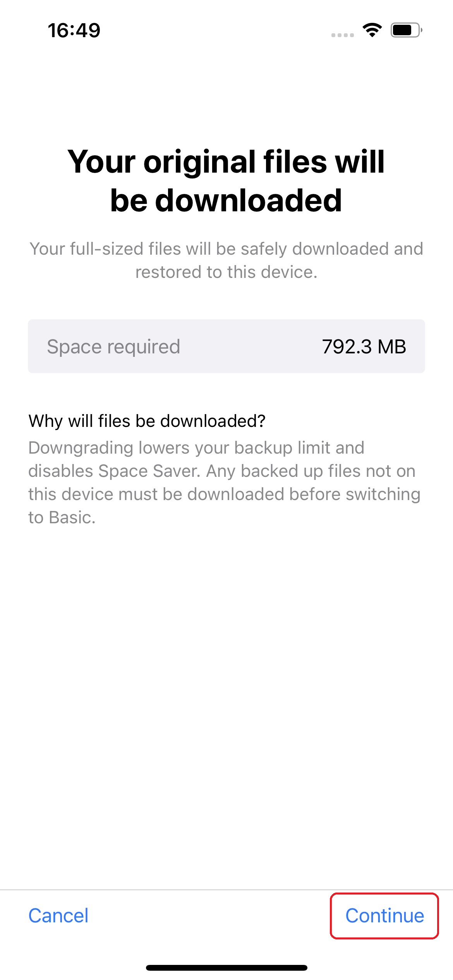Tap the Space required row
This screenshot has width=453, height=980.
[x=226, y=346]
